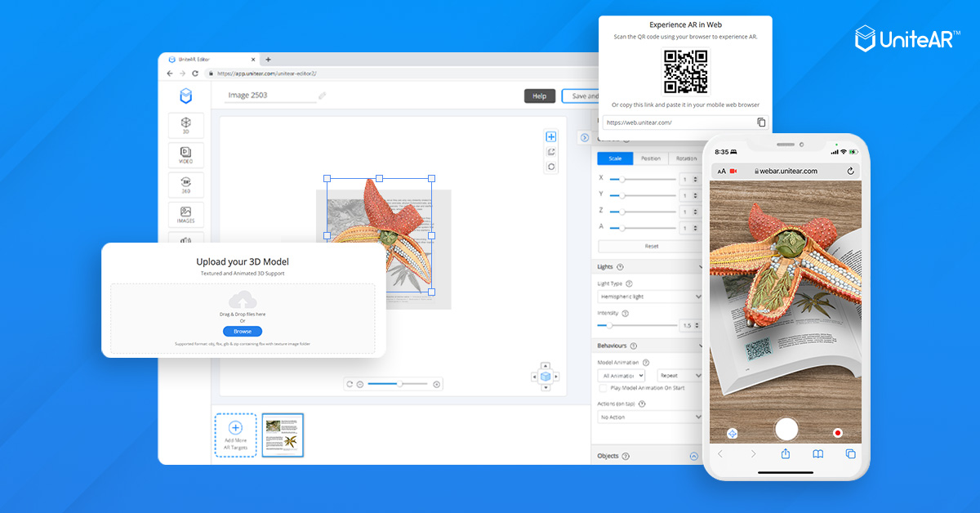Reload the browser page

[x=195, y=73]
